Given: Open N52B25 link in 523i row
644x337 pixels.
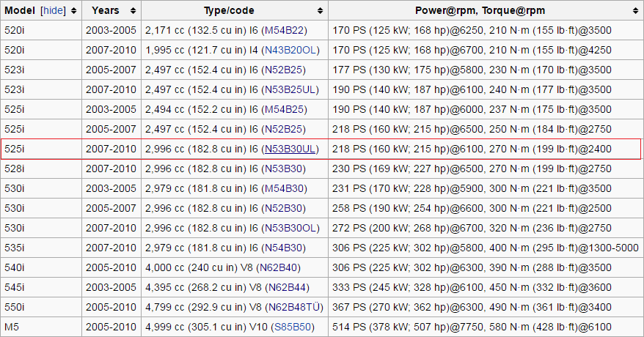Looking at the screenshot, I should [x=283, y=70].
